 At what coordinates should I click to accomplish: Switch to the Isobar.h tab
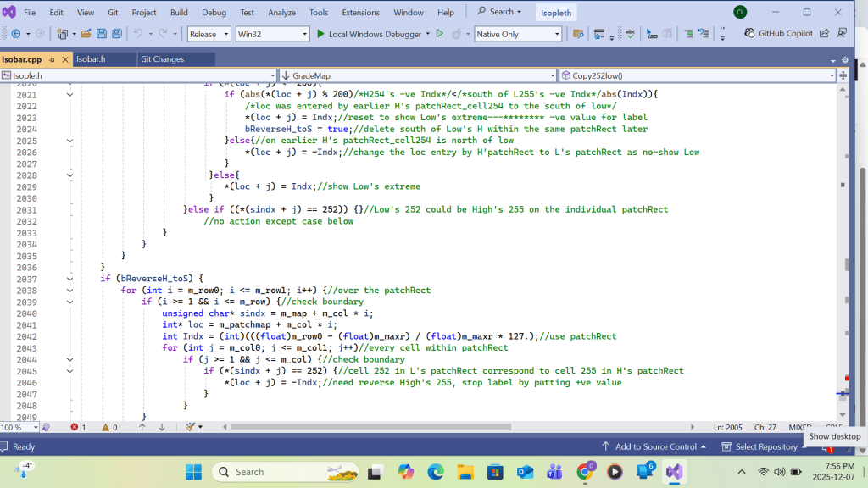92,59
